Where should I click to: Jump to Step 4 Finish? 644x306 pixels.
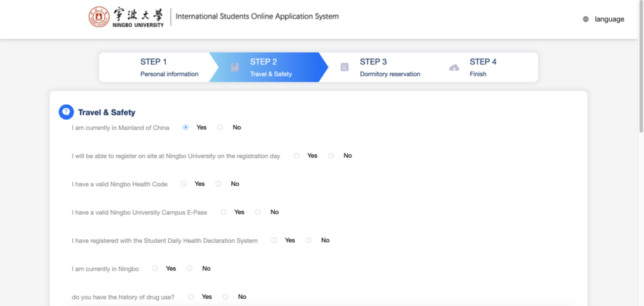[482, 67]
